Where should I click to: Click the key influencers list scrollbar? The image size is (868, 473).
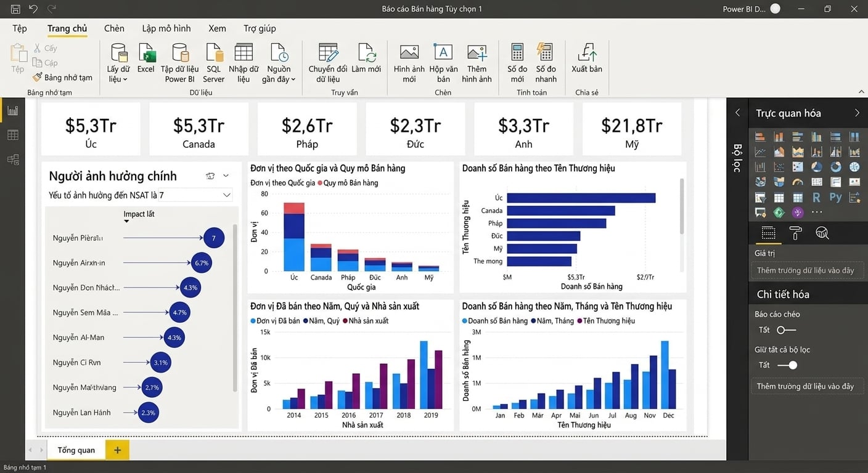point(235,308)
